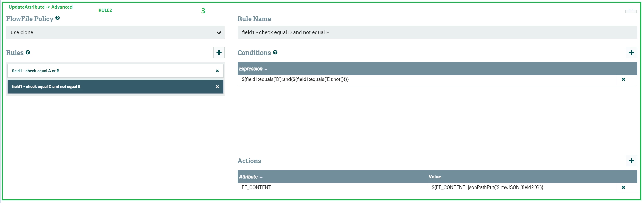Click the FlowFile Policy help icon
644x203 pixels.
pos(58,18)
